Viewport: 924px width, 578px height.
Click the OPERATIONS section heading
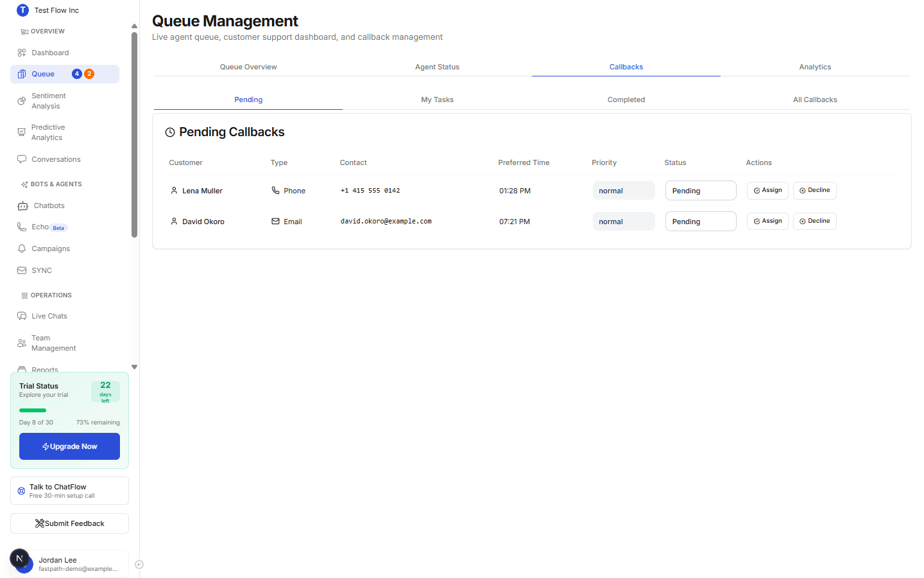(x=51, y=295)
